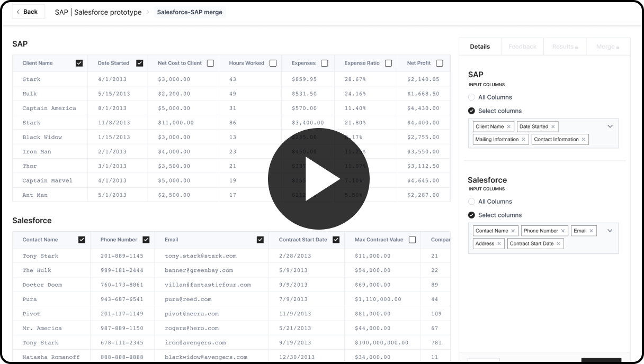Select All Columns radio under SAP

[471, 97]
